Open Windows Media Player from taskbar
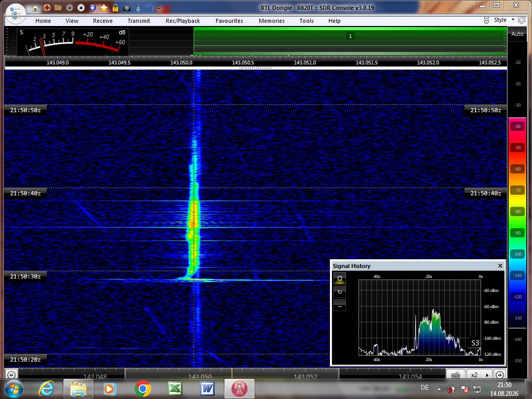 (110, 389)
